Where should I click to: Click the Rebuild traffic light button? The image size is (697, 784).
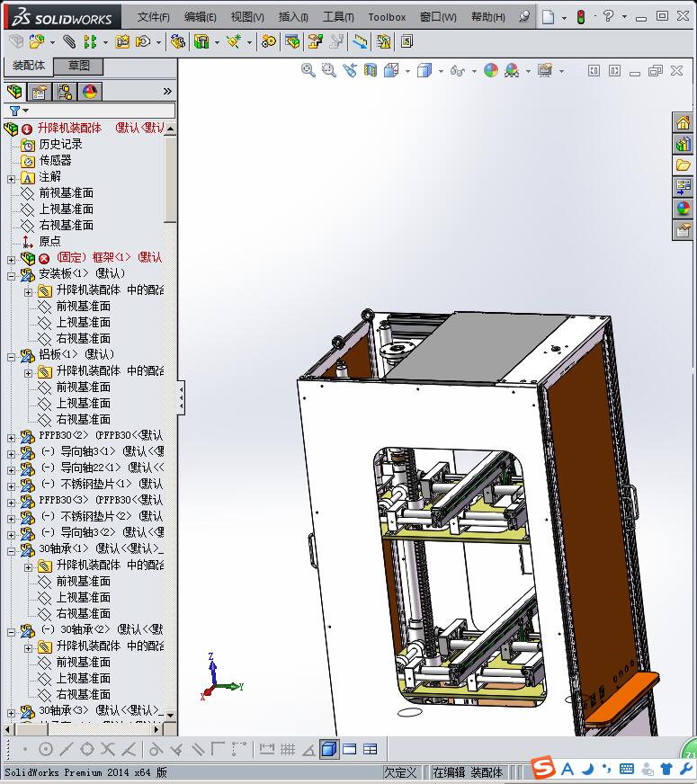point(580,17)
